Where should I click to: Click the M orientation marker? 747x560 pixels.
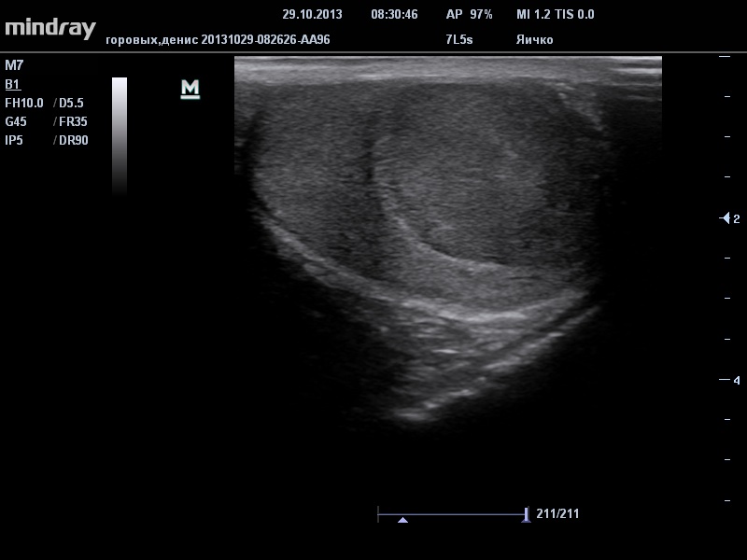coord(190,89)
